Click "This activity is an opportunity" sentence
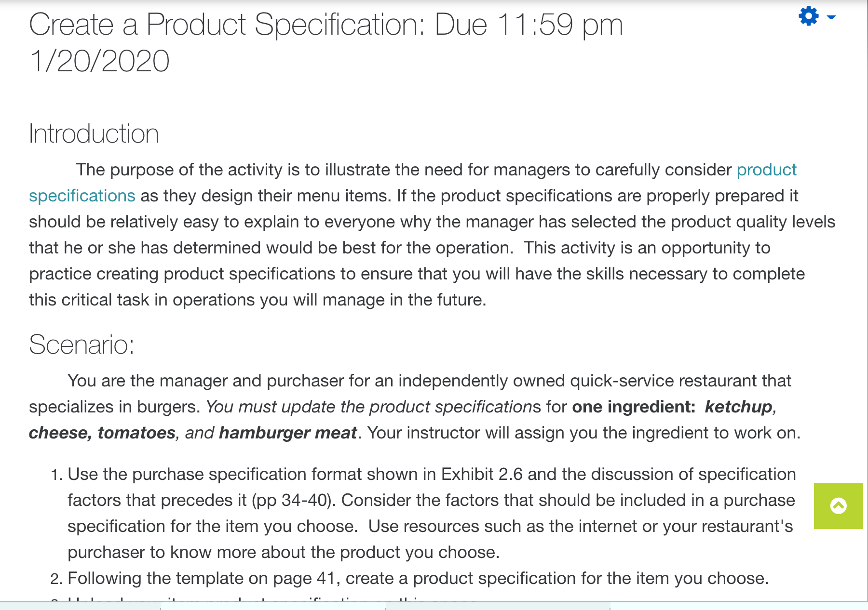 [647, 248]
